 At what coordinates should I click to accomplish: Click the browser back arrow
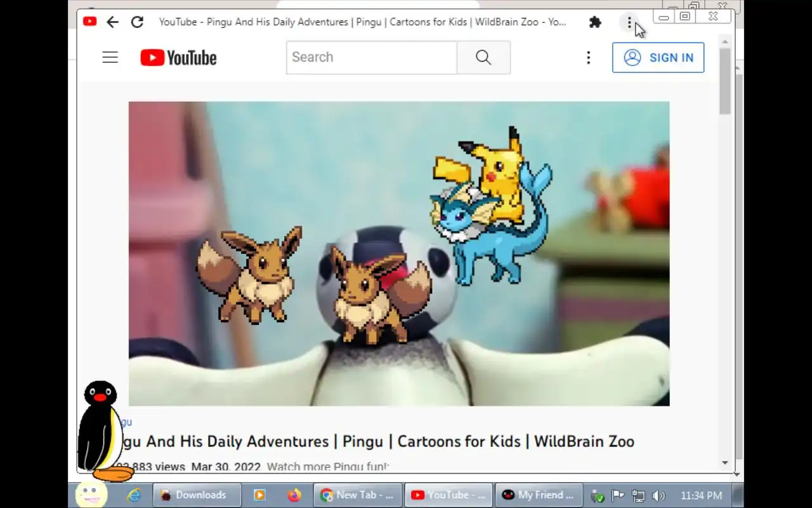point(112,22)
